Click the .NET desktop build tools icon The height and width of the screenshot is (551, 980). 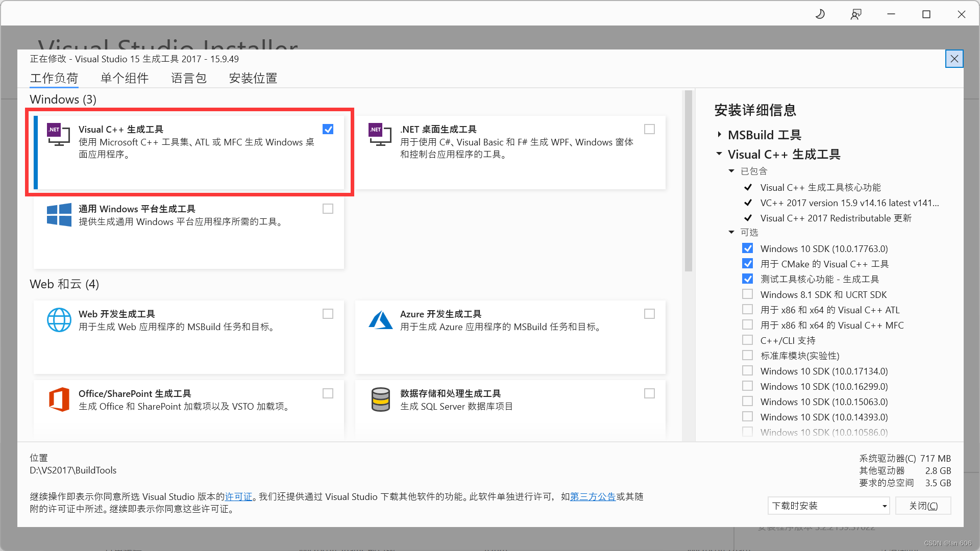[380, 134]
